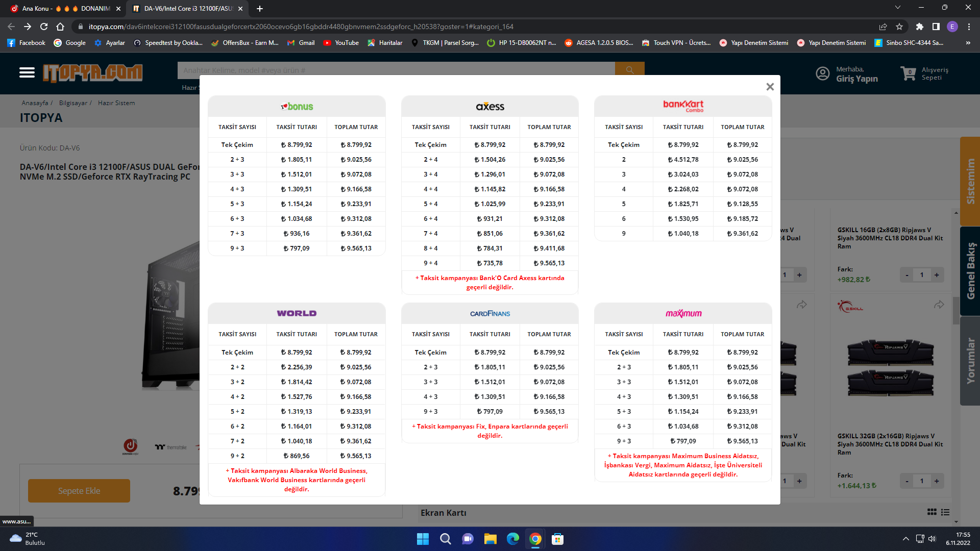Open the Sistemim side tab
Screen dimensions: 980x551
click(x=970, y=181)
